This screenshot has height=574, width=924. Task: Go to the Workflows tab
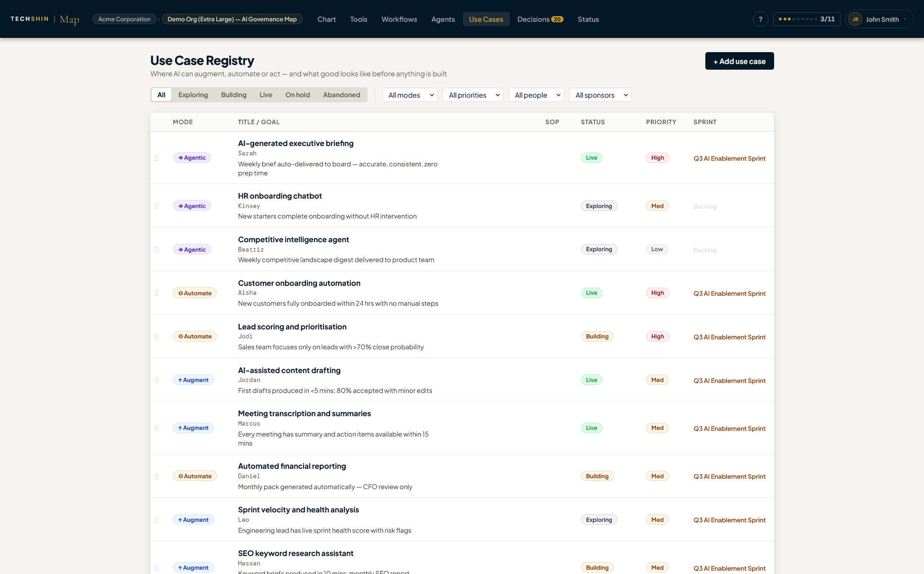pos(399,19)
